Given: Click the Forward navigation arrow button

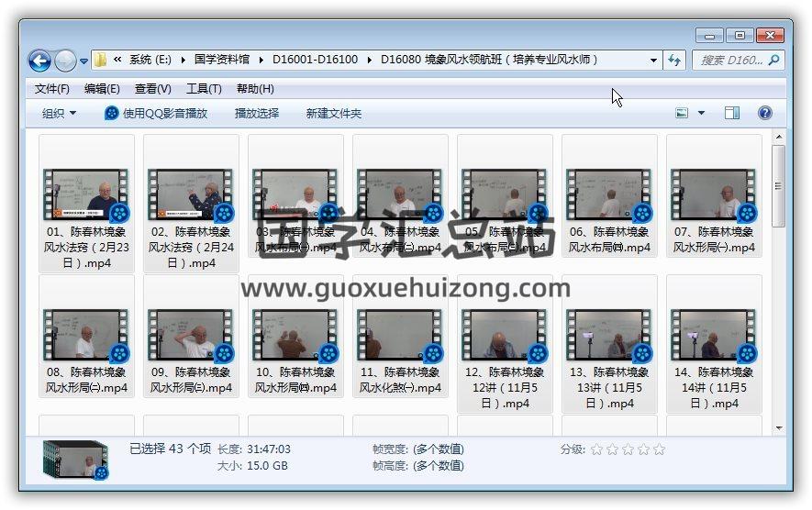Looking at the screenshot, I should [65, 61].
